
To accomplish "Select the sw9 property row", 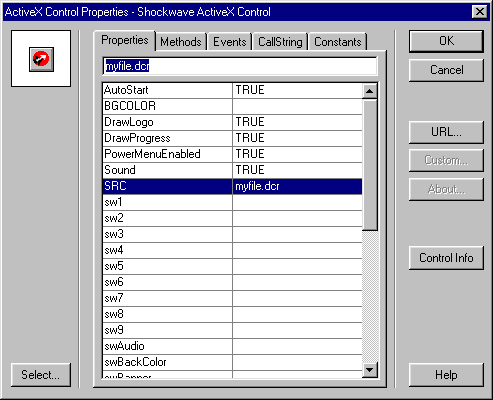I will [x=232, y=330].
